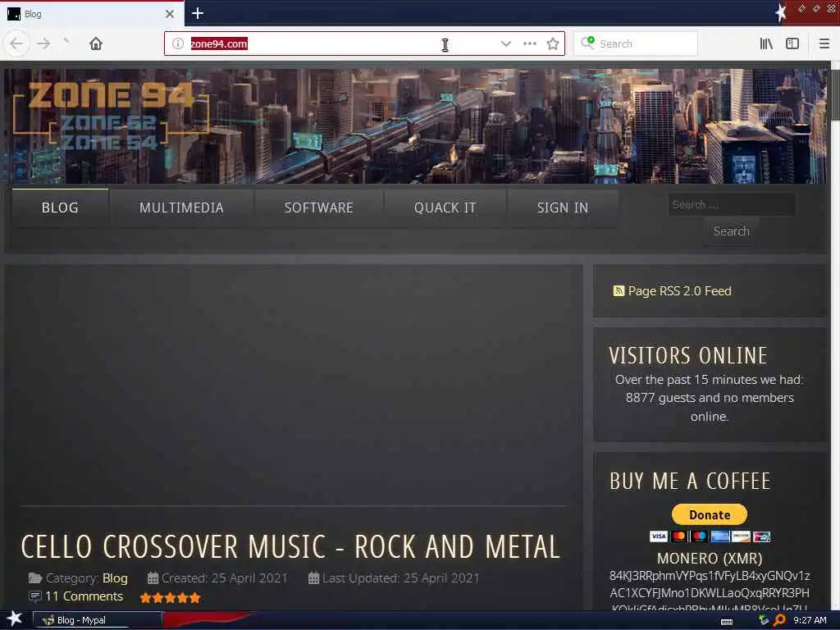
Task: Click the BUY ME A COFFEE heading
Action: click(x=690, y=481)
